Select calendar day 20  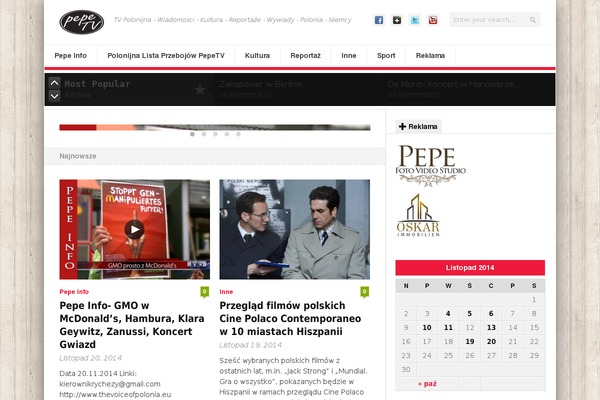pos(491,341)
